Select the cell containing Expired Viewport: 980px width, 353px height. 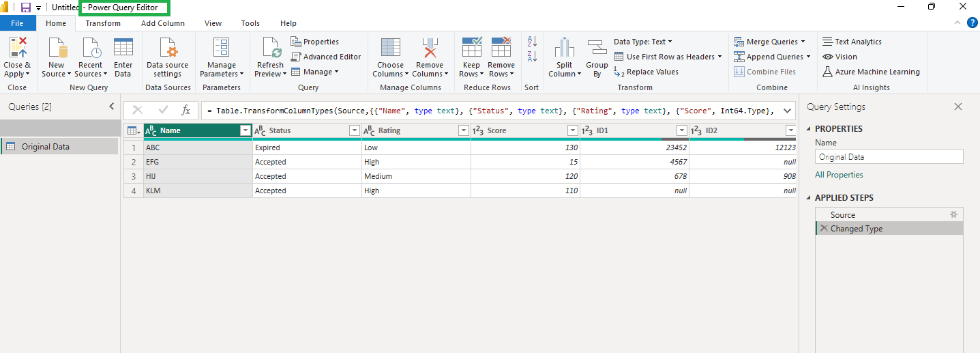click(x=307, y=147)
